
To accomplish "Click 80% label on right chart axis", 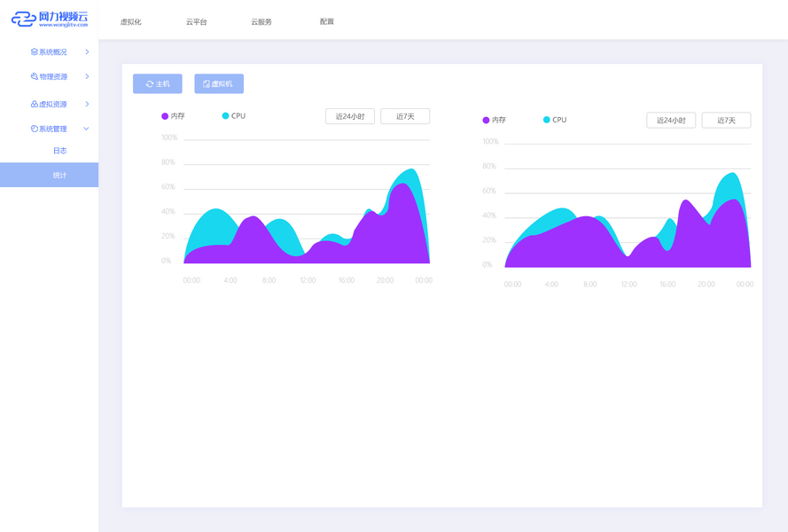I will click(489, 166).
